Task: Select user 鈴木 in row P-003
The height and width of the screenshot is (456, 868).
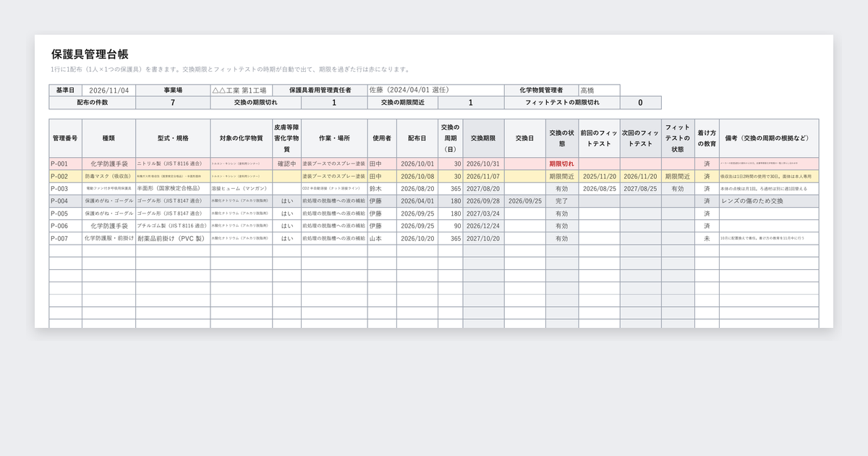Action: 382,189
